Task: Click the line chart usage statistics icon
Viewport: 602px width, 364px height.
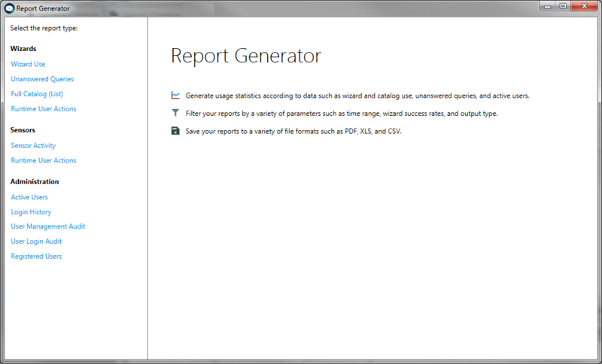Action: click(x=175, y=96)
